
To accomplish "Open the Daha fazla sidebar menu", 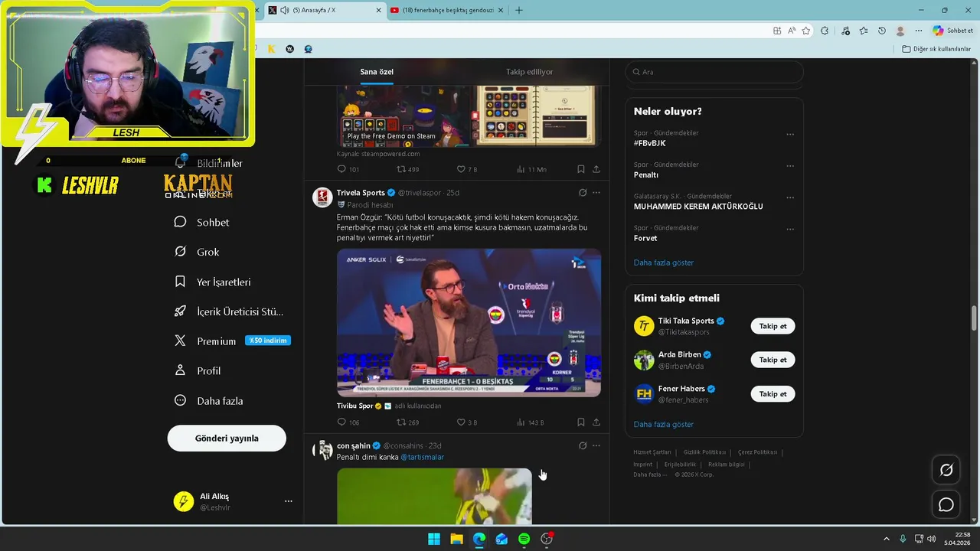I will click(209, 400).
